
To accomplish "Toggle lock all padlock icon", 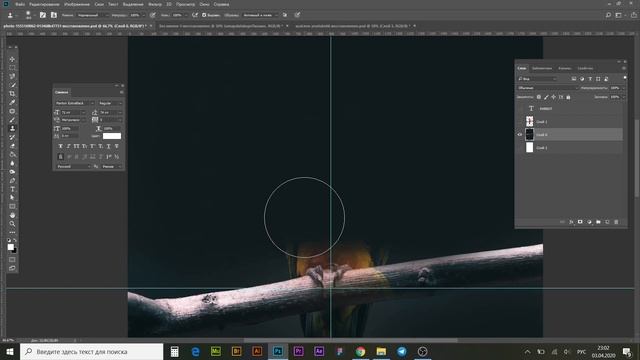I will (568, 97).
